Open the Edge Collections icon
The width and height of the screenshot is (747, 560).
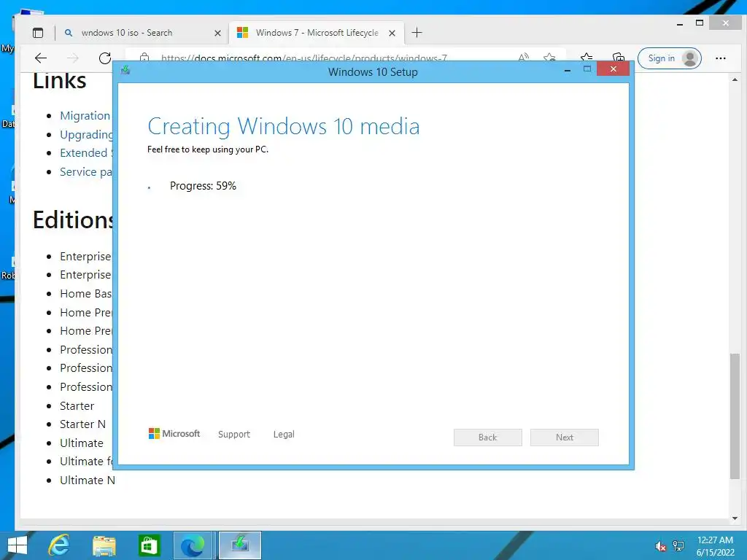[x=619, y=57]
